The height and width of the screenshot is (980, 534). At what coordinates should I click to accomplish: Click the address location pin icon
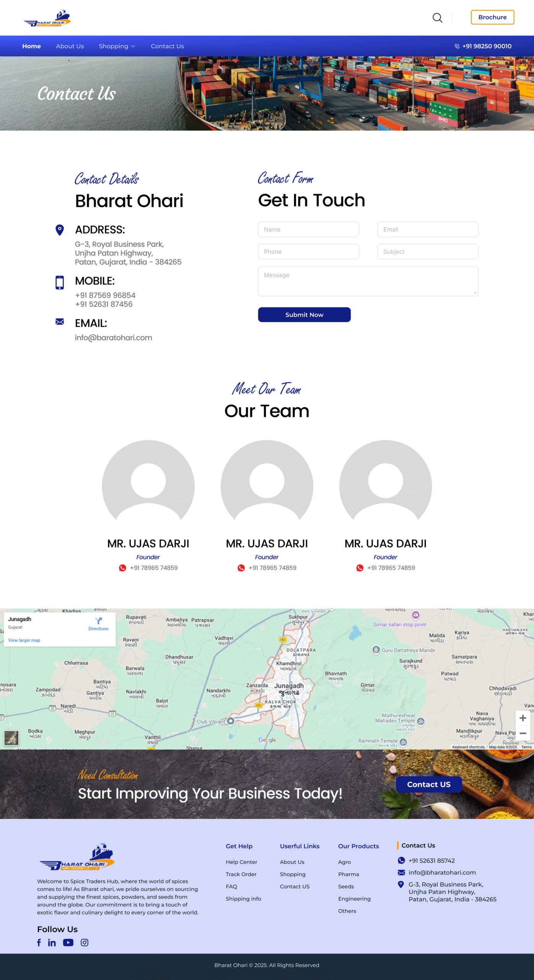pyautogui.click(x=60, y=230)
